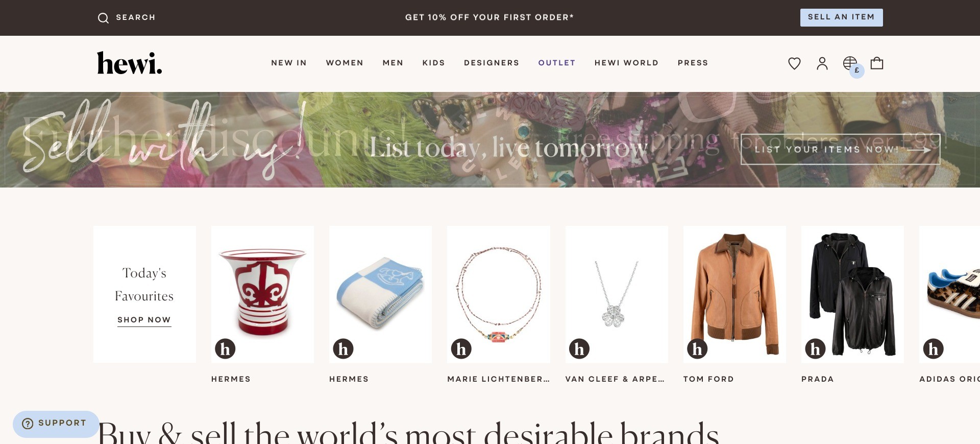Open the Van Cleef & Arpels necklace thumbnail
The width and height of the screenshot is (980, 444).
click(x=617, y=294)
